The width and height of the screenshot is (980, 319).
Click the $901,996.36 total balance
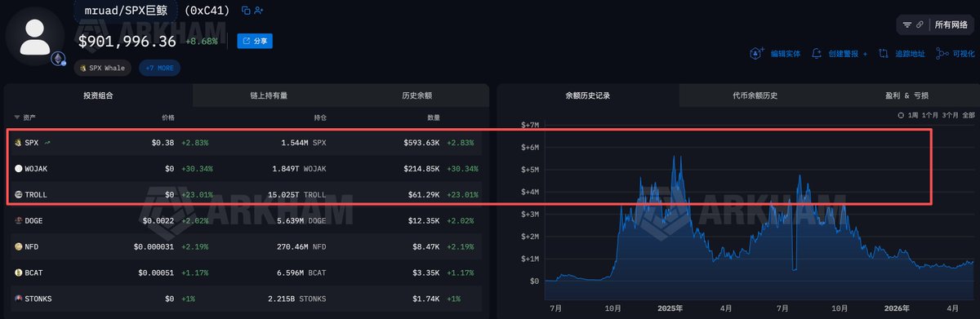127,41
